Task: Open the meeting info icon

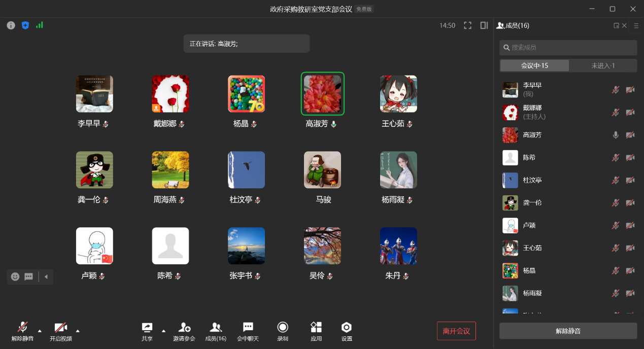Action: (x=11, y=25)
